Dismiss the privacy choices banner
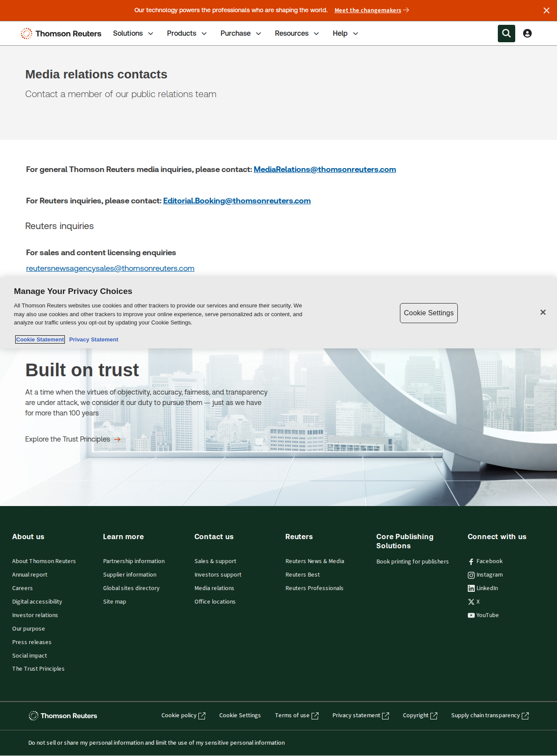 point(543,312)
